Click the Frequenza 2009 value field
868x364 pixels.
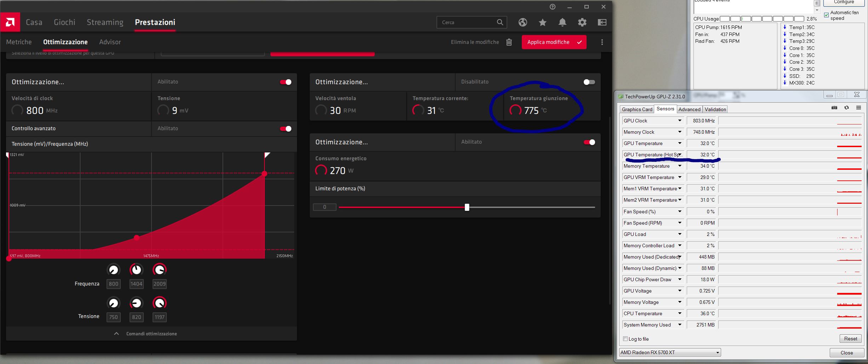point(160,284)
